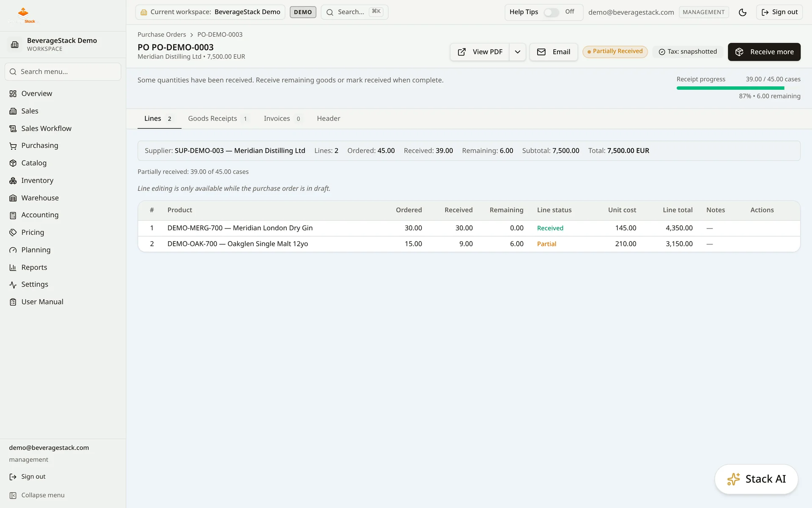Sign out from the top bar
Image resolution: width=812 pixels, height=508 pixels.
tap(779, 12)
